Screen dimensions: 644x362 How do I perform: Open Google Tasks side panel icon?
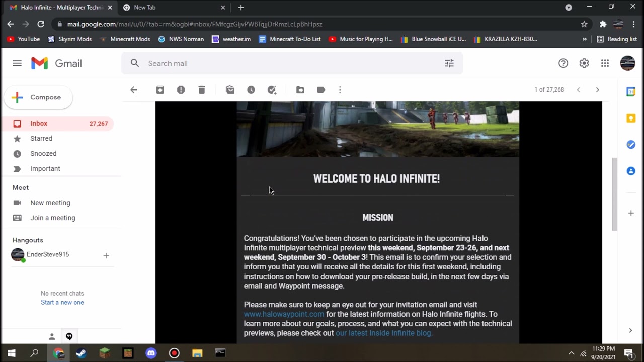(631, 145)
